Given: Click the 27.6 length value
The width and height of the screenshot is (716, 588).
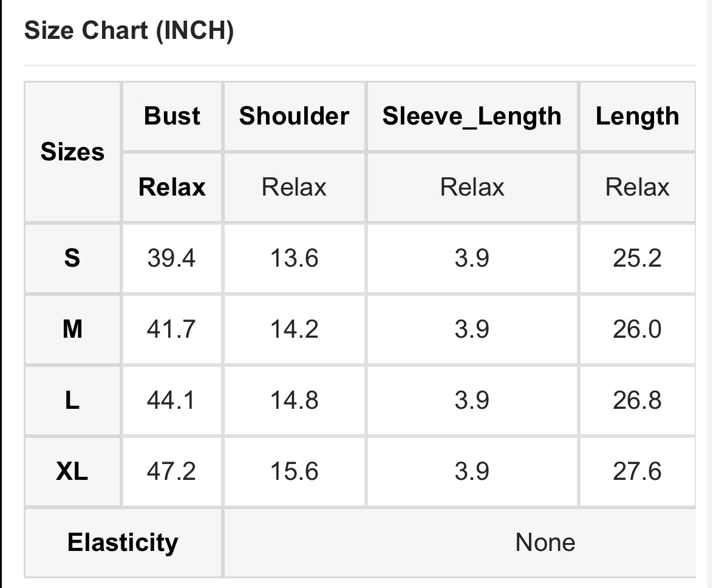Looking at the screenshot, I should click(x=637, y=471).
